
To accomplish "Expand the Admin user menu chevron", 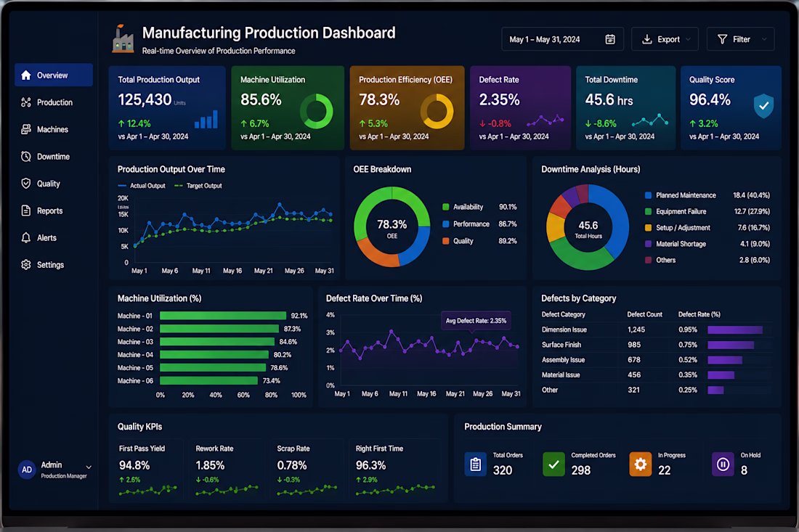I will click(89, 467).
